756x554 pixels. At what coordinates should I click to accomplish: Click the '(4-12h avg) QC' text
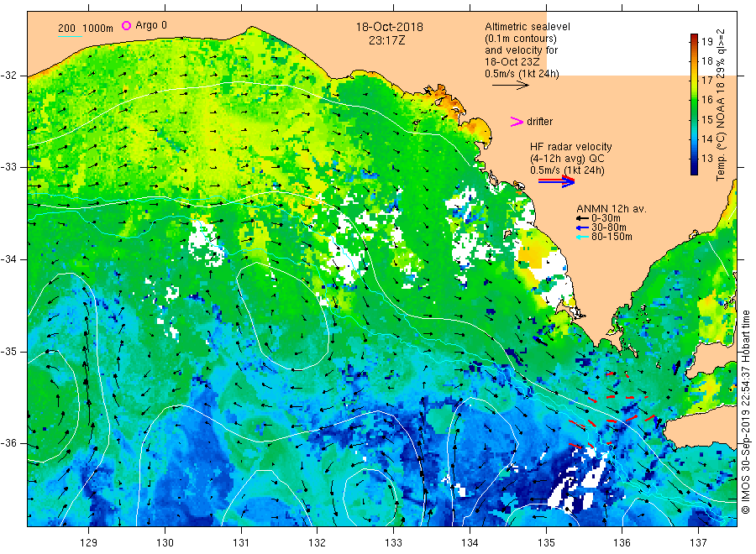[567, 159]
